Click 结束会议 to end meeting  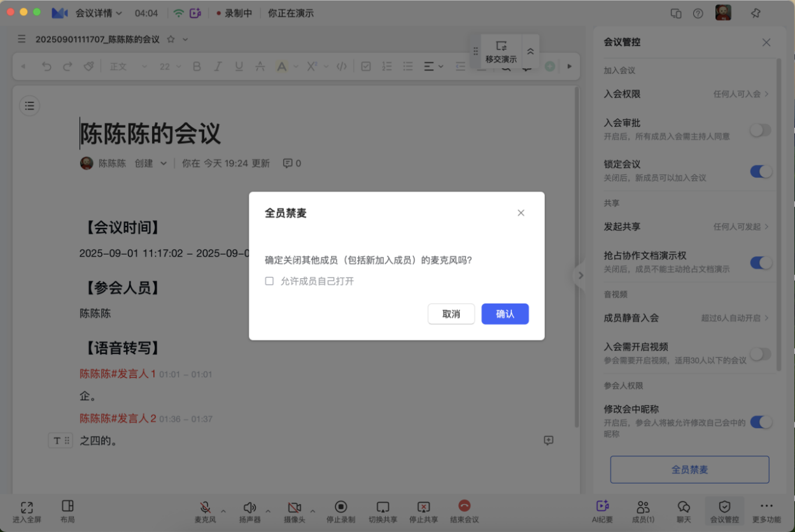465,512
